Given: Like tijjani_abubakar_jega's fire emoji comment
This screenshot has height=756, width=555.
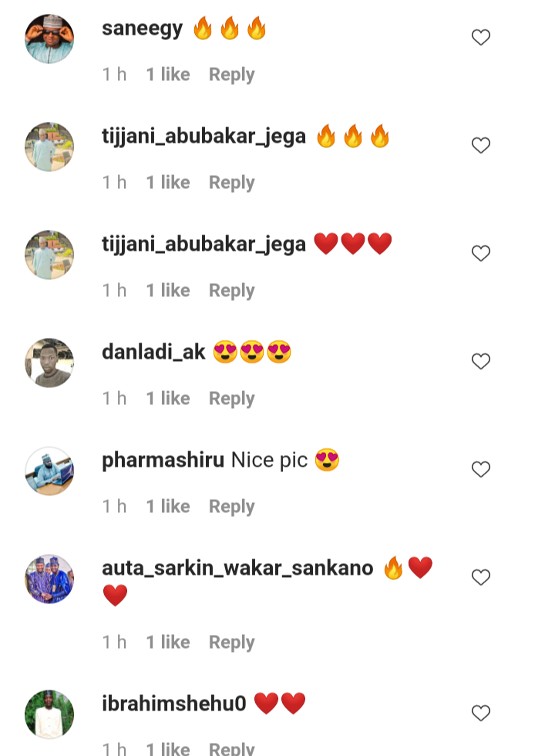Looking at the screenshot, I should [481, 145].
